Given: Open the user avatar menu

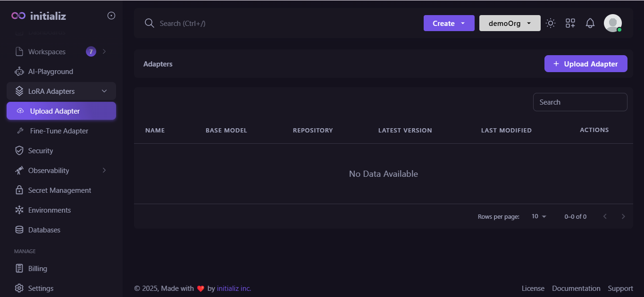Looking at the screenshot, I should coord(613,23).
